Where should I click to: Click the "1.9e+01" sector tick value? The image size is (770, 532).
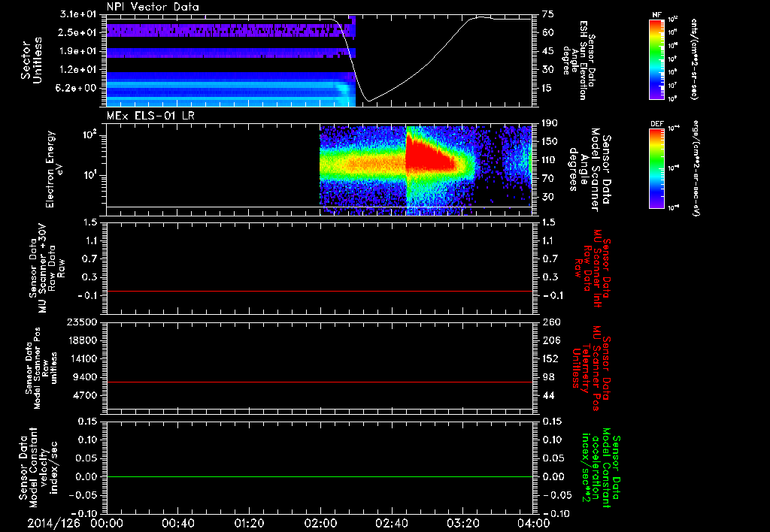point(80,51)
